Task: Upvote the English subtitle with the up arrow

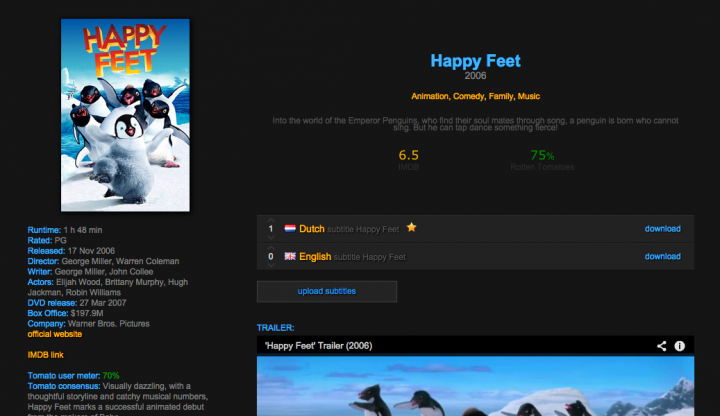Action: pos(271,248)
